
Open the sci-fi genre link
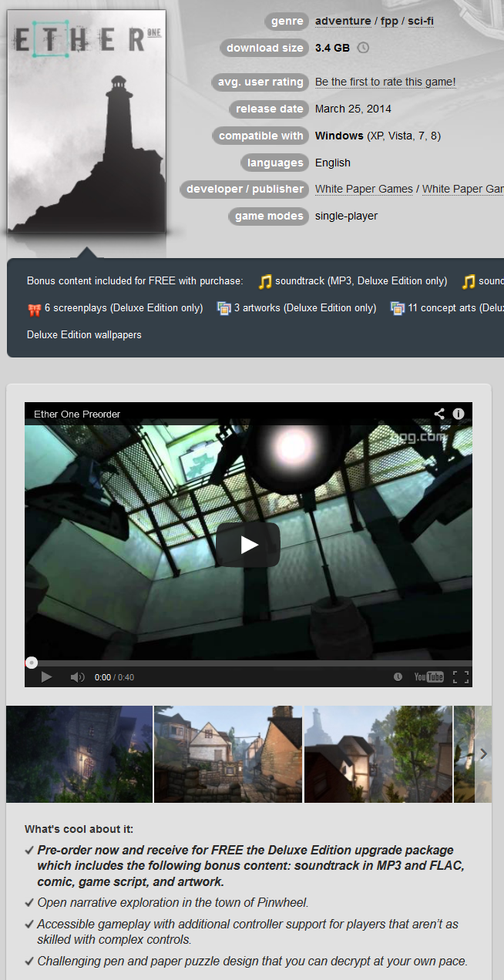click(421, 21)
